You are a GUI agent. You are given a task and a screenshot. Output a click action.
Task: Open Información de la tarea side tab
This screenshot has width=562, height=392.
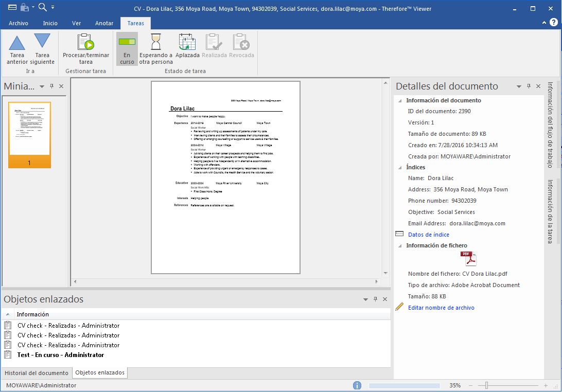coord(550,212)
